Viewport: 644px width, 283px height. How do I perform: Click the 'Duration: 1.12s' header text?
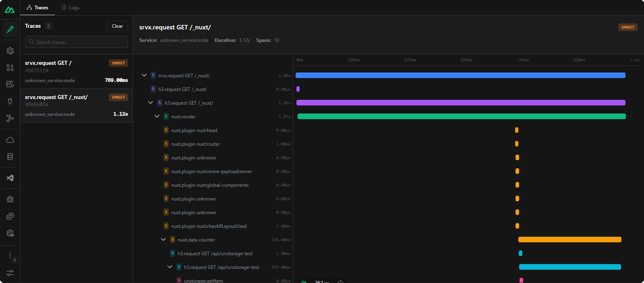pyautogui.click(x=232, y=40)
